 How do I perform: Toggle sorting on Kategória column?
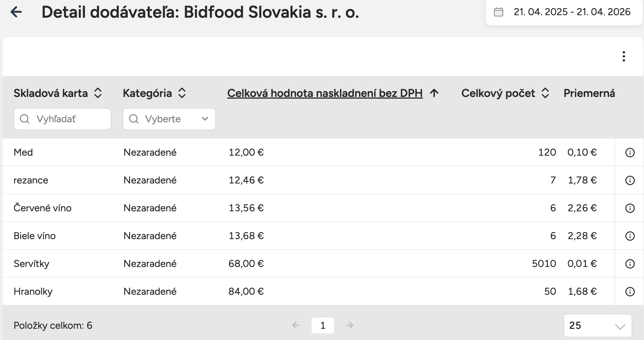coord(182,93)
